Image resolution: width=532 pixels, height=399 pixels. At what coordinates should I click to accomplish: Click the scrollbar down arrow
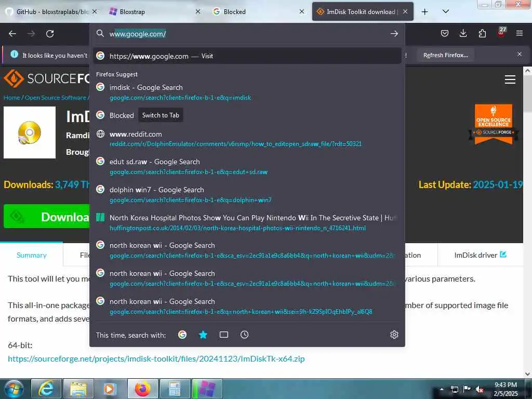(x=527, y=374)
